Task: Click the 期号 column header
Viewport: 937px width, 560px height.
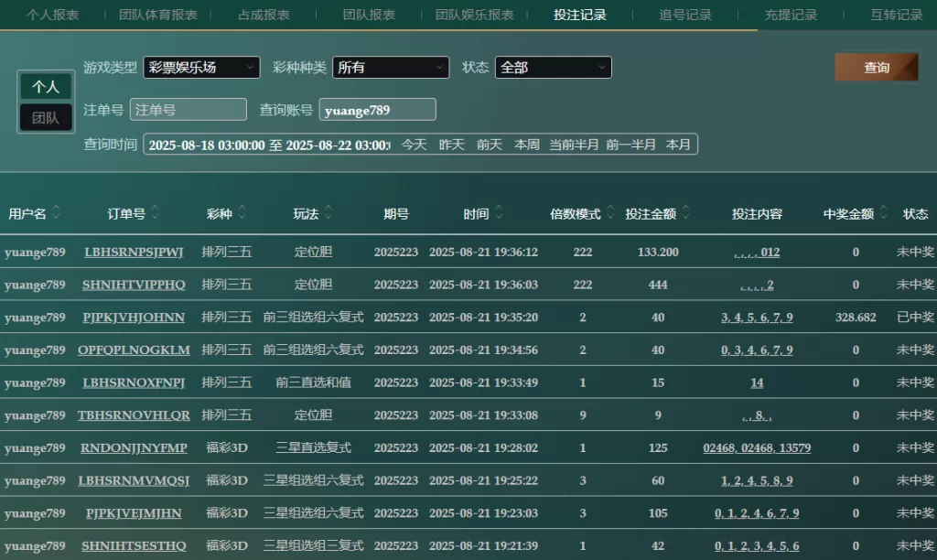Action: tap(396, 214)
